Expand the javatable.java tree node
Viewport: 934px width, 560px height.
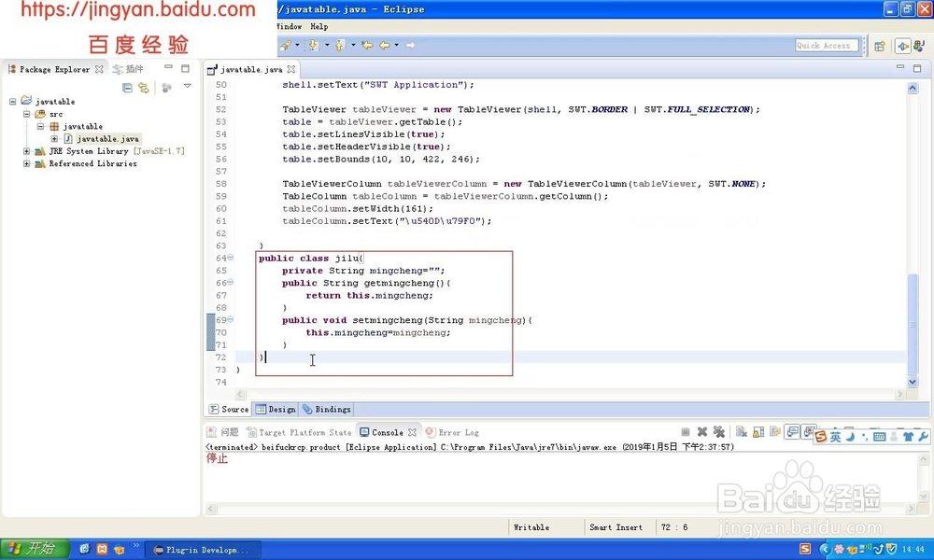click(54, 139)
